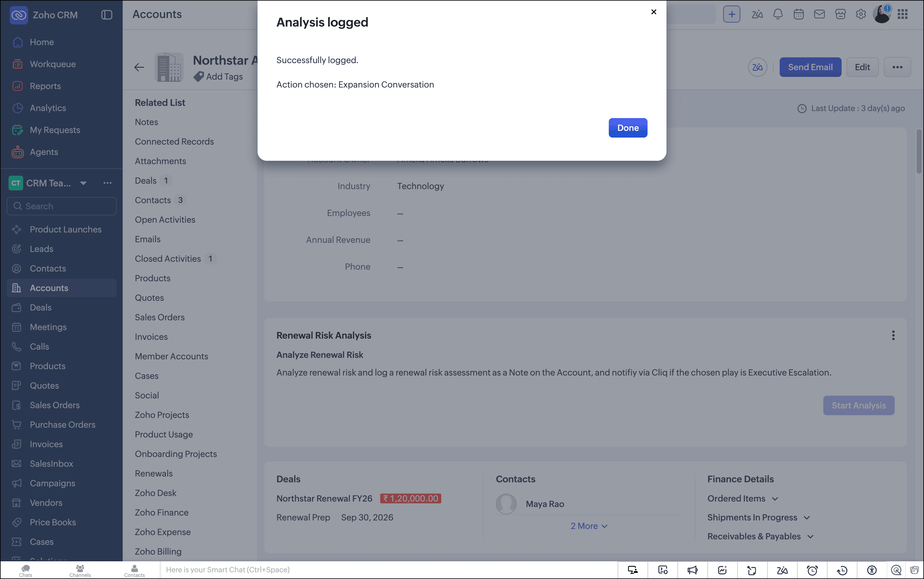924x579 pixels.
Task: Open the Meetings module
Action: click(x=48, y=327)
